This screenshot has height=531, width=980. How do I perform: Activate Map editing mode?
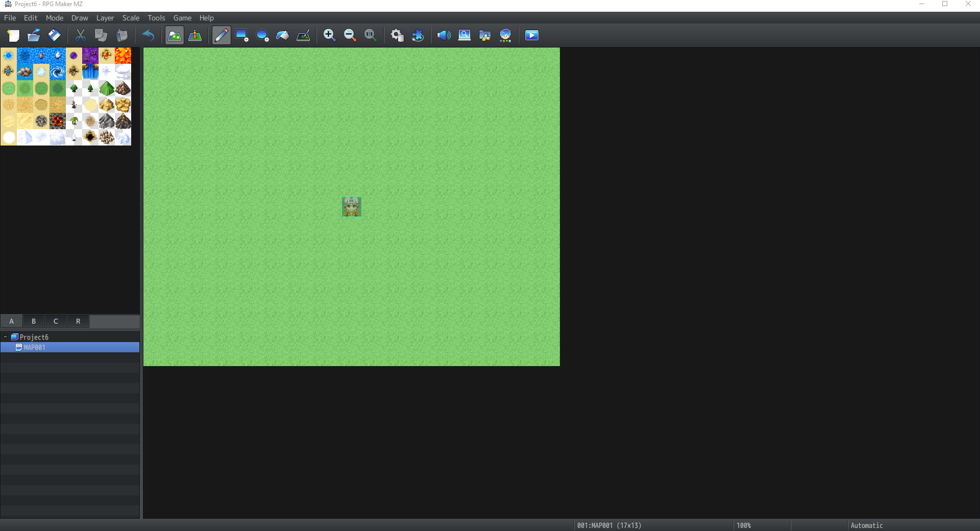174,35
